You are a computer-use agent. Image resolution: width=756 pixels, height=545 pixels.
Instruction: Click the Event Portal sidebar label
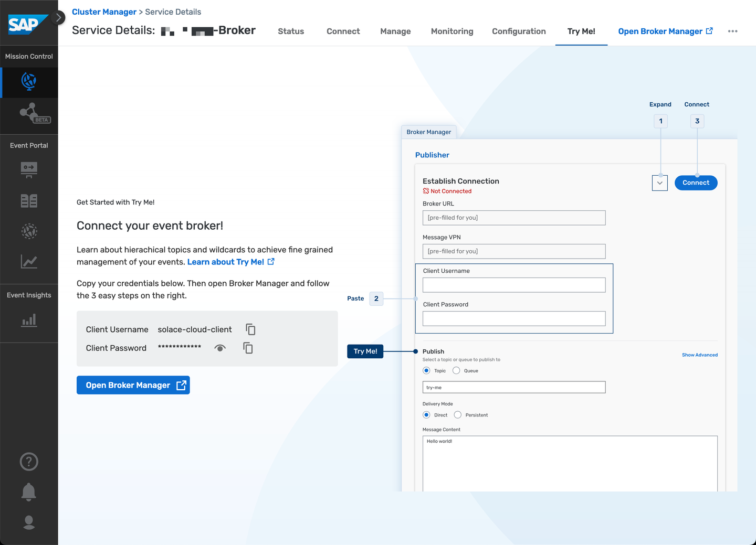29,145
